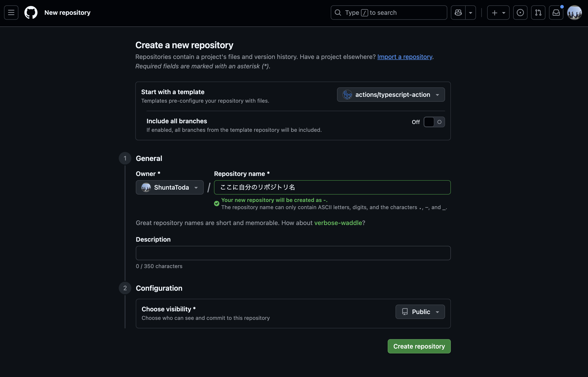Toggle Include all branches switch
The width and height of the screenshot is (588, 377).
pos(434,122)
